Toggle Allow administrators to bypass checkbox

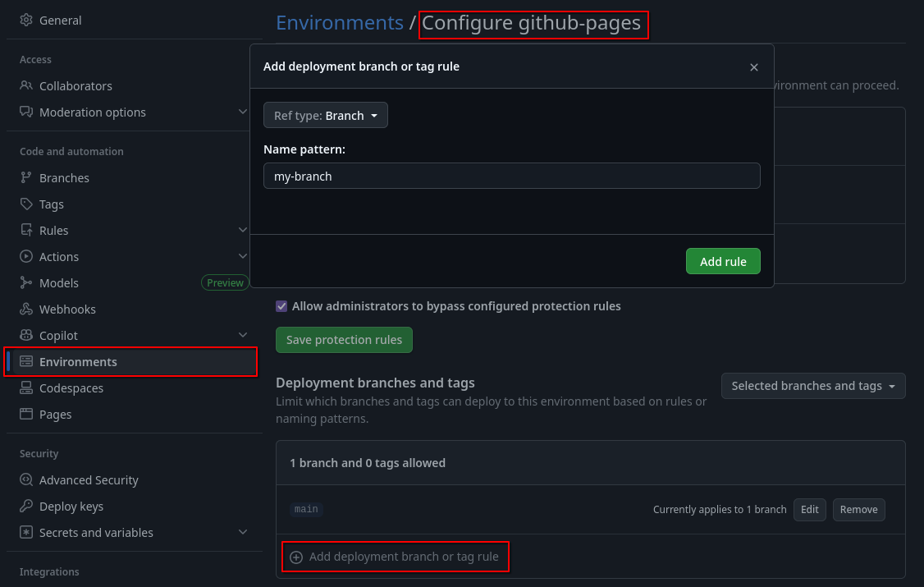point(281,306)
